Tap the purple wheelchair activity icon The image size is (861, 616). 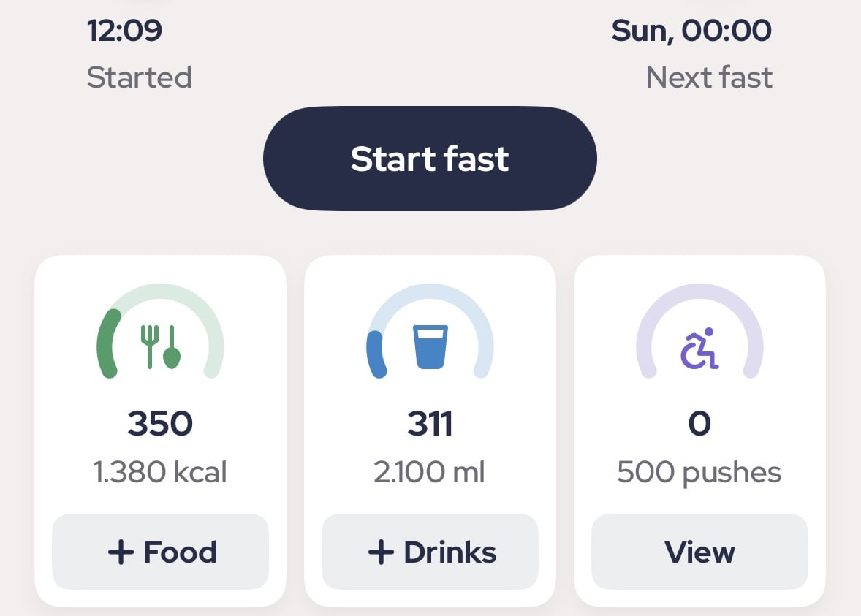699,349
